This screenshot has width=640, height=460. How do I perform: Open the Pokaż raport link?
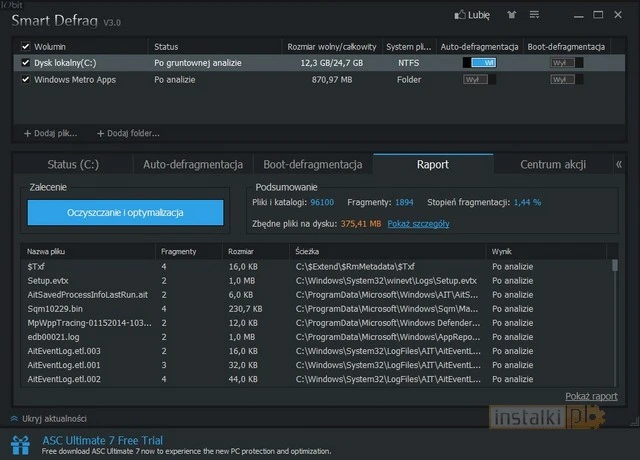(x=591, y=396)
